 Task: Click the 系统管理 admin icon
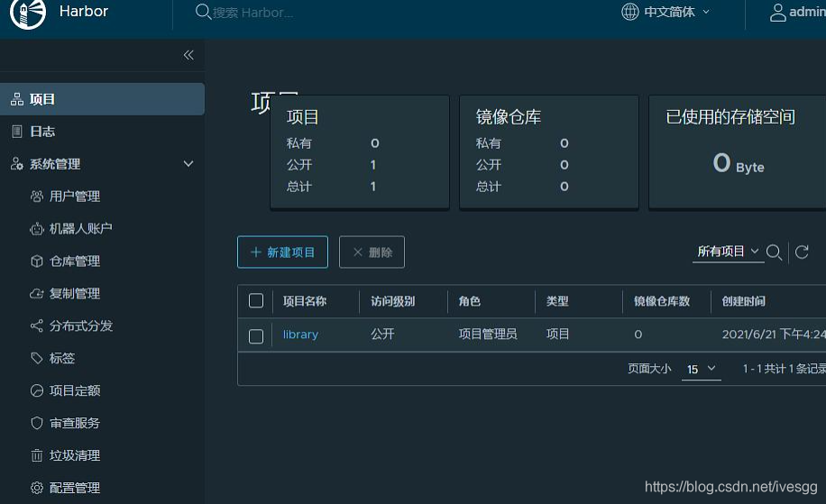(17, 164)
